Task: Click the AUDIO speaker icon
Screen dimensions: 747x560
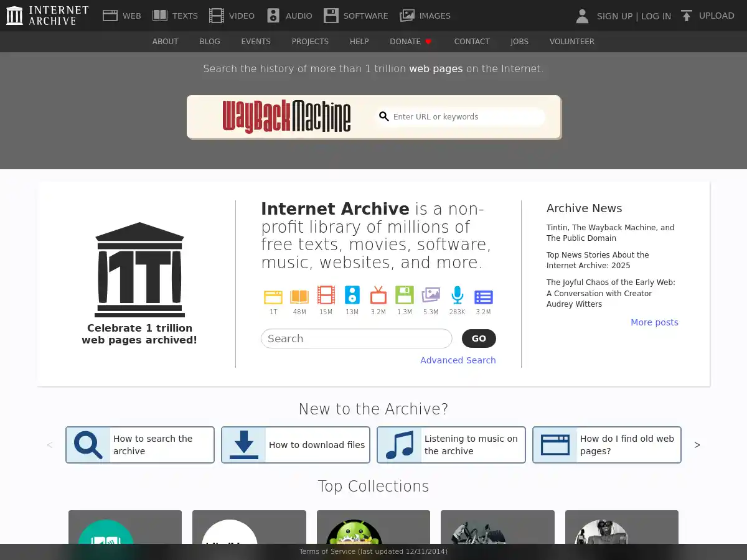Action: (x=273, y=15)
